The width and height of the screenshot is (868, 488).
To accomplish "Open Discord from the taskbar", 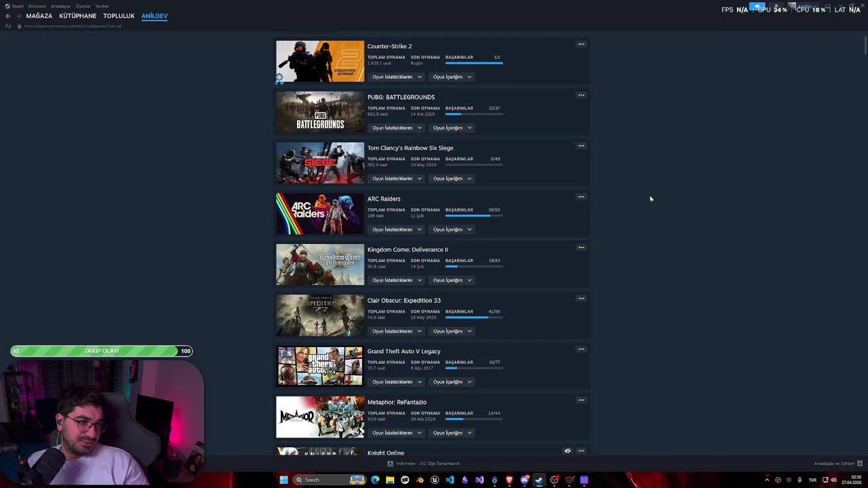I will pos(524,480).
